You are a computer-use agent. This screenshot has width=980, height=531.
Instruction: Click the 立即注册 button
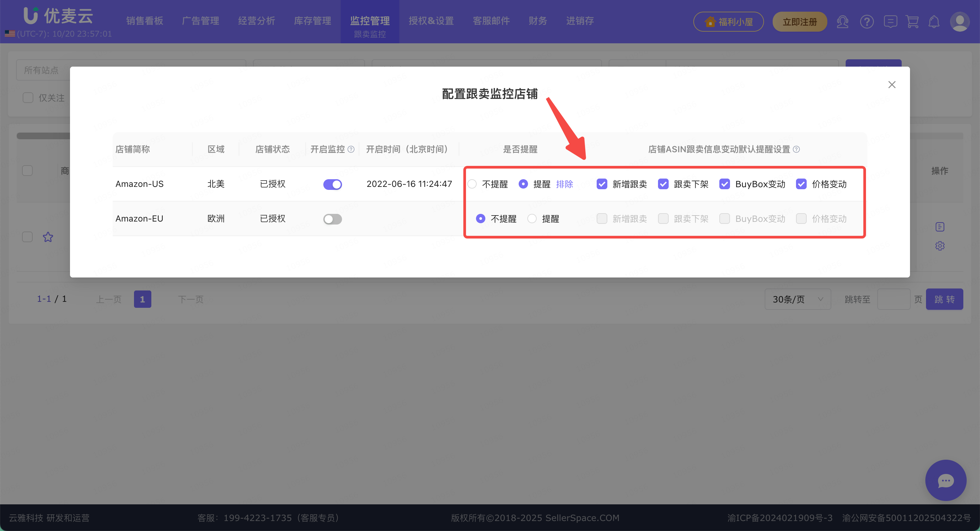click(x=799, y=22)
